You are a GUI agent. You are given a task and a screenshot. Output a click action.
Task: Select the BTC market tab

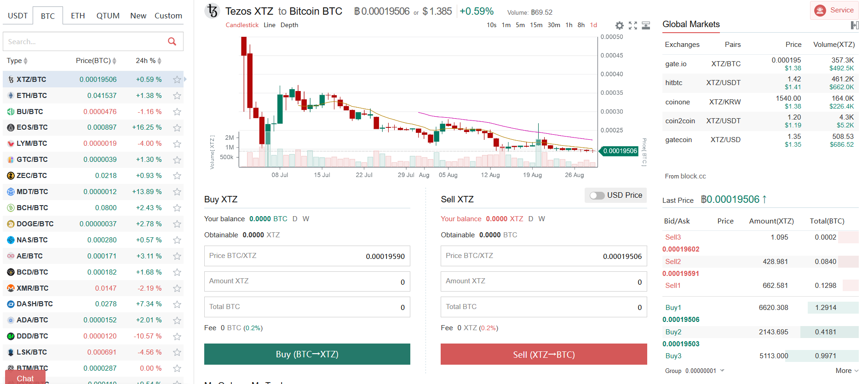(x=48, y=16)
